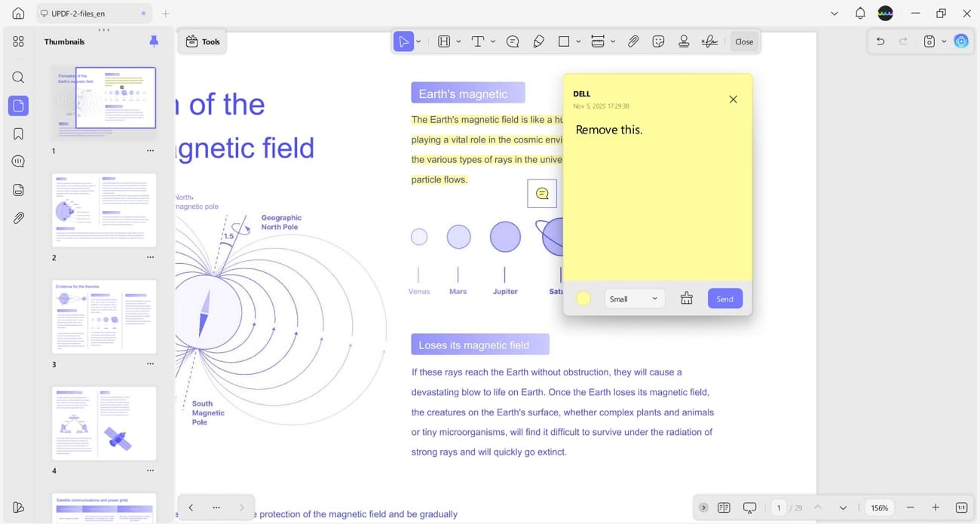The image size is (980, 524).
Task: Change the sticky note yellow color swatch
Action: 583,299
